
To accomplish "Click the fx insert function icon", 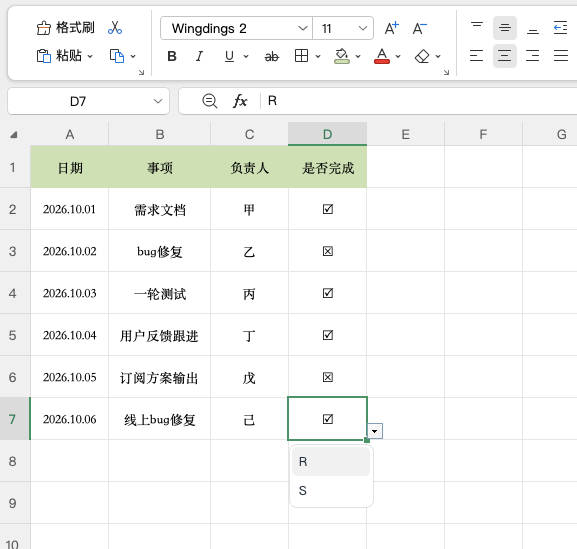I will point(240,101).
